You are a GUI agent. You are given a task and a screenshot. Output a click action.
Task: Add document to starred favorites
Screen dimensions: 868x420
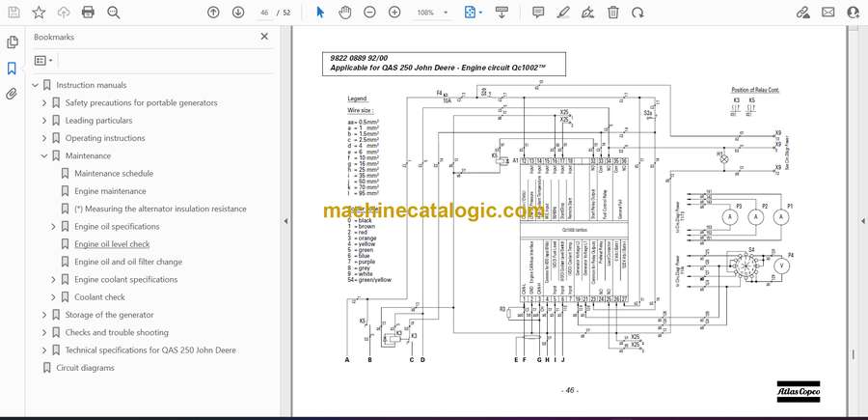39,13
